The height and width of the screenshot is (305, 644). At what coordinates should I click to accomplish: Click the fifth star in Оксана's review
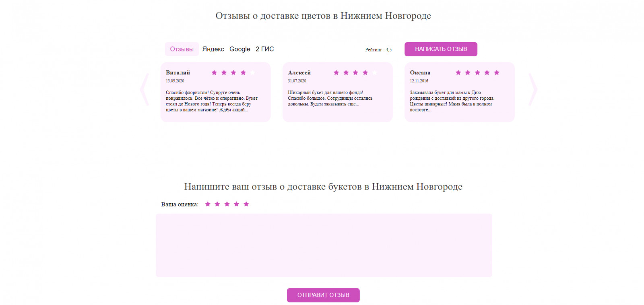click(x=497, y=72)
